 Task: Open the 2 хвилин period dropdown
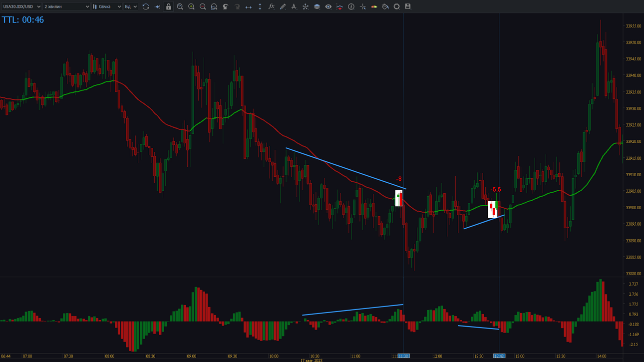[66, 6]
